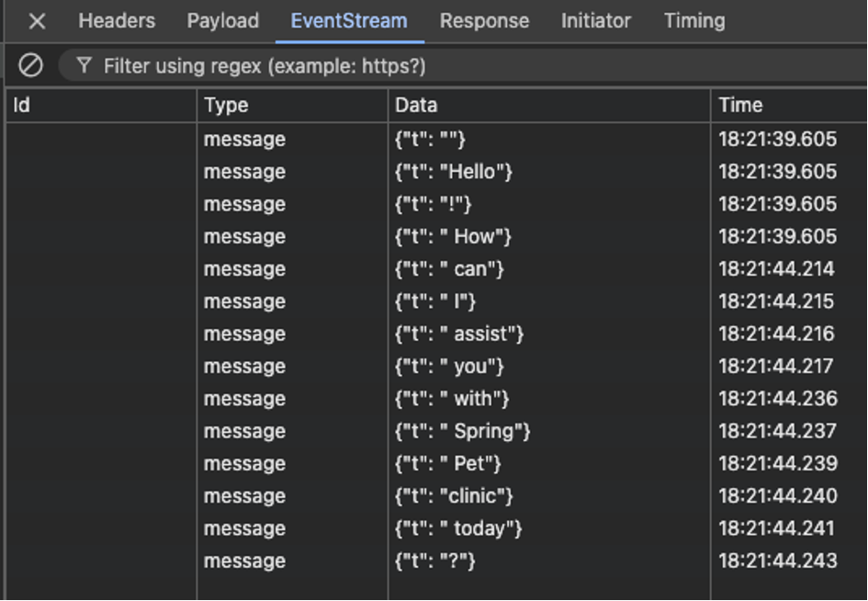The height and width of the screenshot is (601, 868).
Task: Open the Response tab
Action: click(484, 21)
